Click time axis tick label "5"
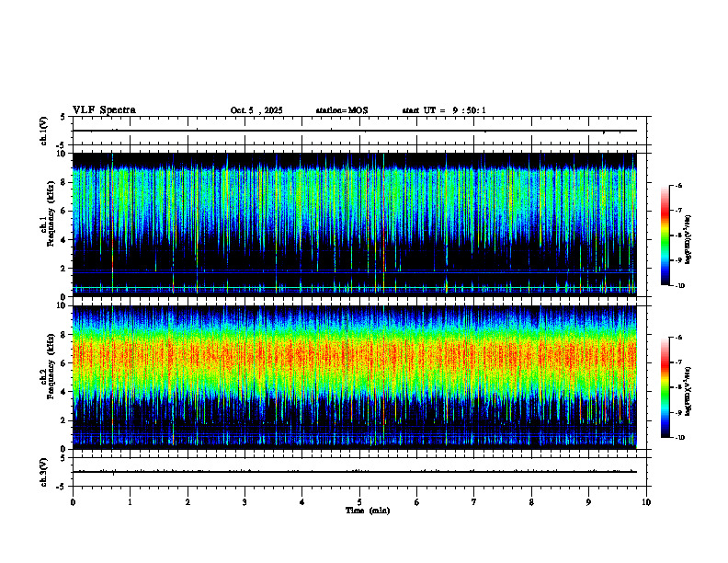 [x=359, y=502]
